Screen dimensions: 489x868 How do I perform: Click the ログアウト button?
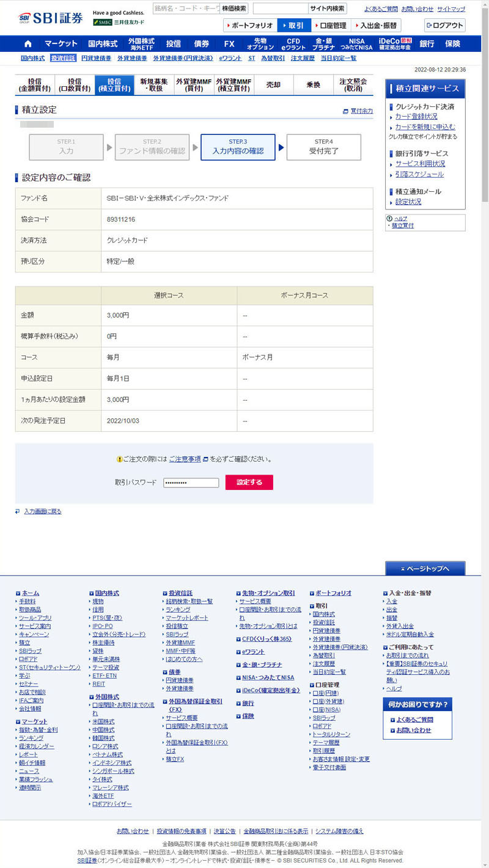[x=444, y=26]
